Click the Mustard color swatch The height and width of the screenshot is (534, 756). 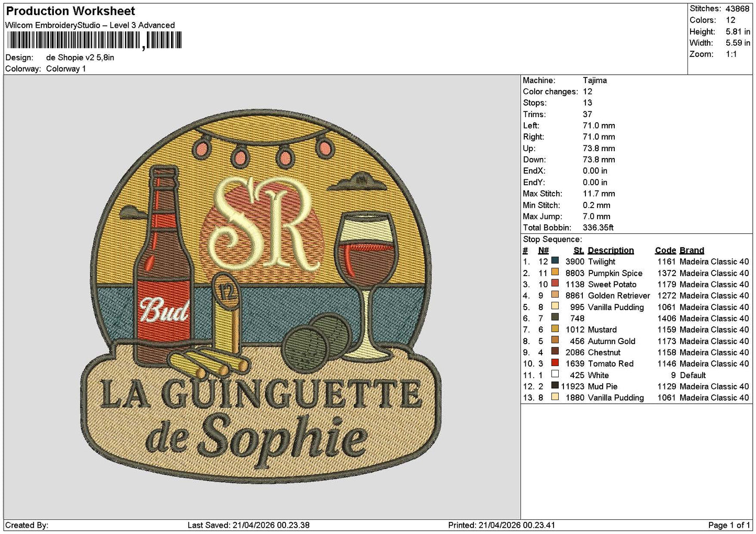click(555, 328)
